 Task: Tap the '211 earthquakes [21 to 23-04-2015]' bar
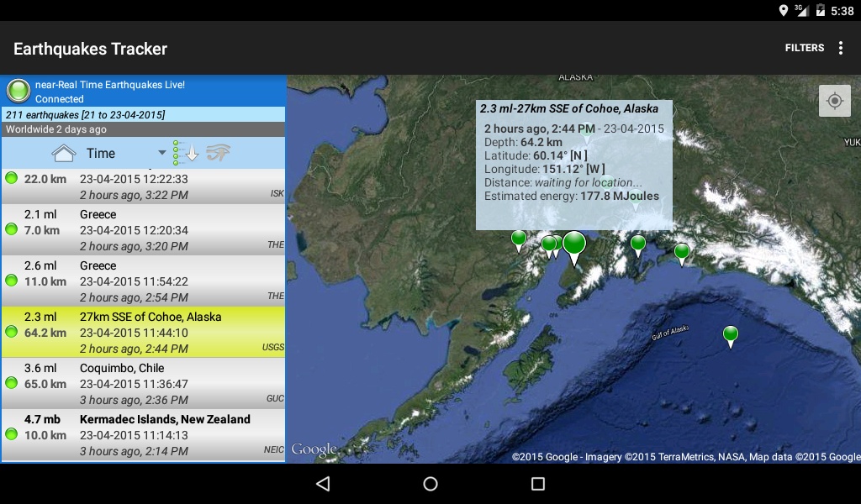[x=143, y=114]
